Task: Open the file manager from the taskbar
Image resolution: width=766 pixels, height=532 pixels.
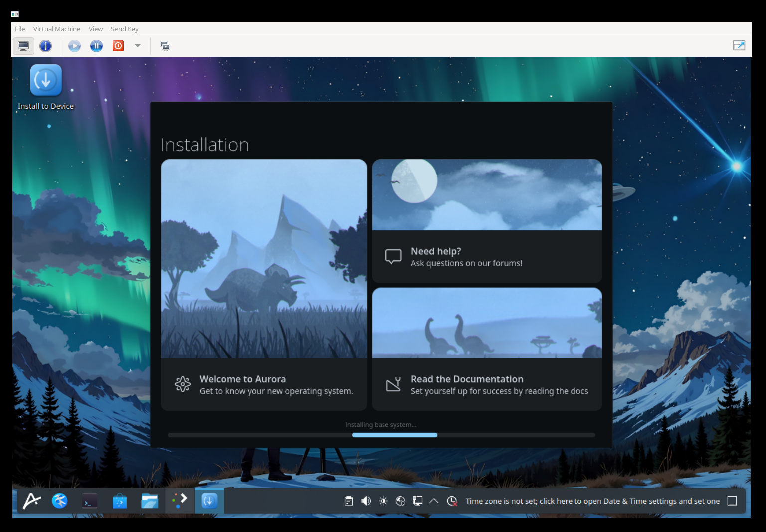Action: tap(150, 501)
